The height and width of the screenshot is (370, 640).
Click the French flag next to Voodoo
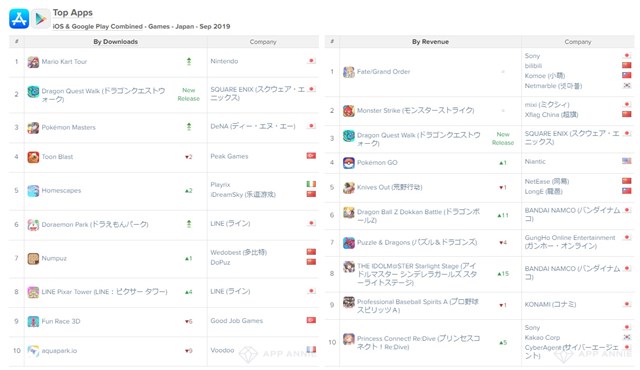pyautogui.click(x=311, y=350)
